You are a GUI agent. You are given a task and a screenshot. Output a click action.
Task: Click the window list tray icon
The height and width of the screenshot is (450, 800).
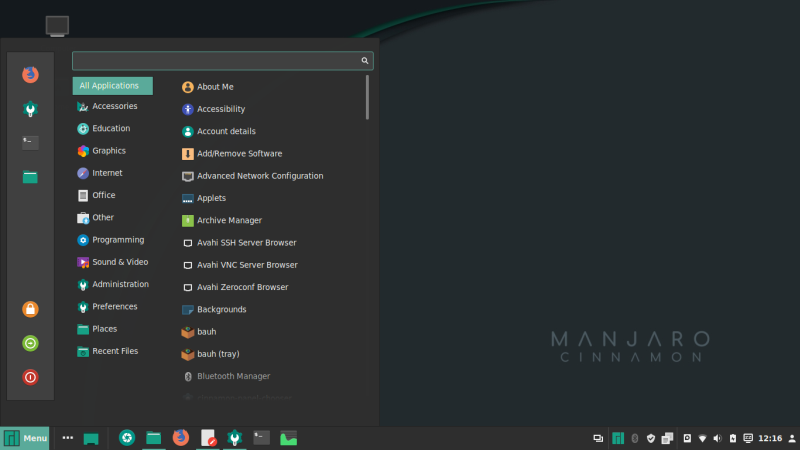[x=598, y=438]
